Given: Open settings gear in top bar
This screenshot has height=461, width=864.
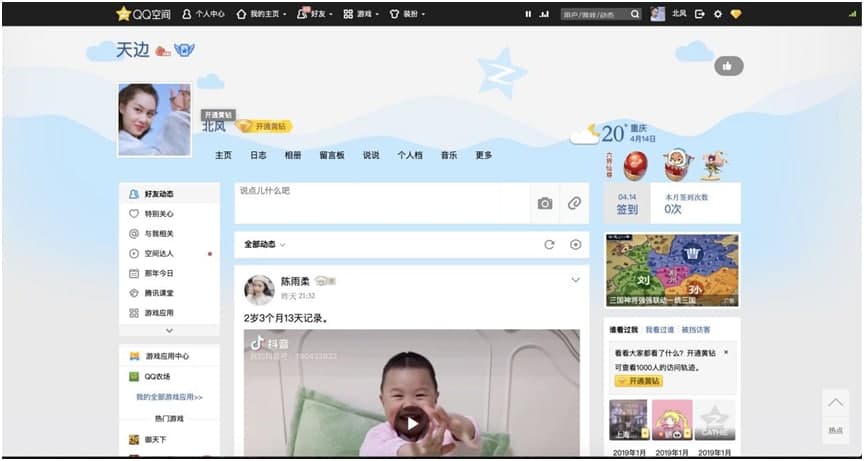Looking at the screenshot, I should (717, 14).
